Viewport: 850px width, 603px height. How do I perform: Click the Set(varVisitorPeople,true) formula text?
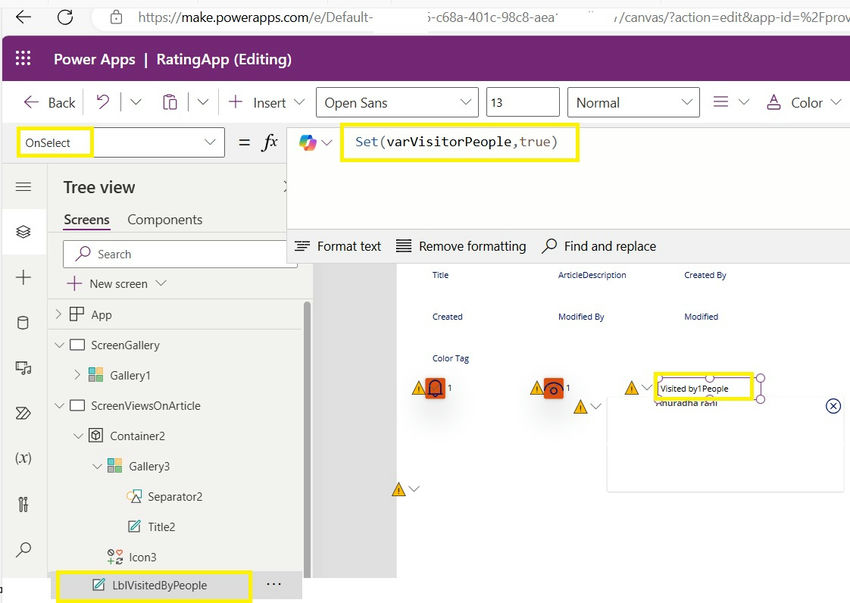(456, 142)
